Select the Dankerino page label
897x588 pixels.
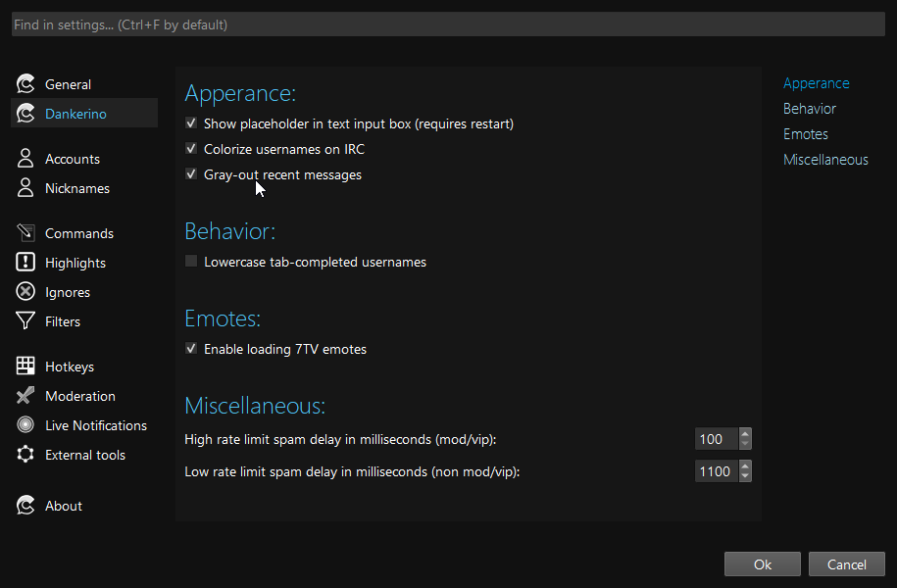[x=75, y=114]
